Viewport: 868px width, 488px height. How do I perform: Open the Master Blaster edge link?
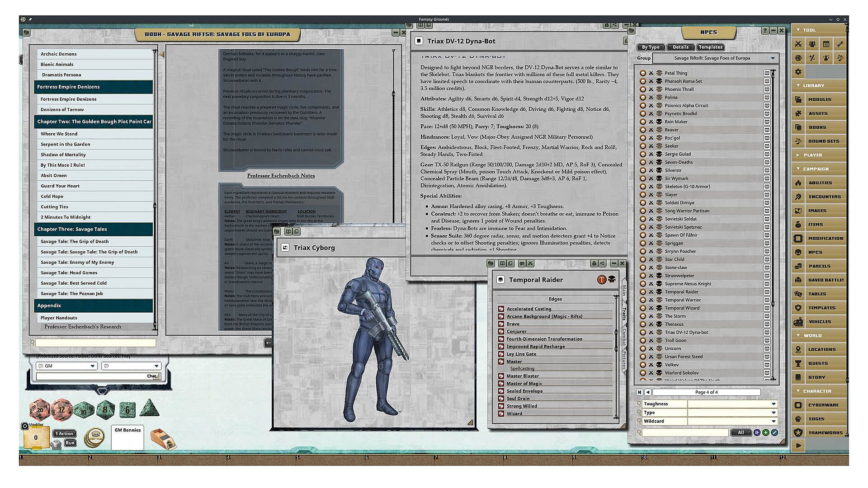point(522,376)
